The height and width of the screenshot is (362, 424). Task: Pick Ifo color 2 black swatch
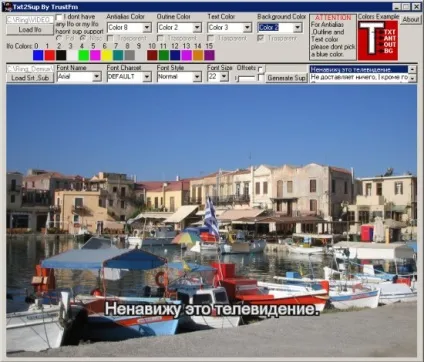click(61, 55)
